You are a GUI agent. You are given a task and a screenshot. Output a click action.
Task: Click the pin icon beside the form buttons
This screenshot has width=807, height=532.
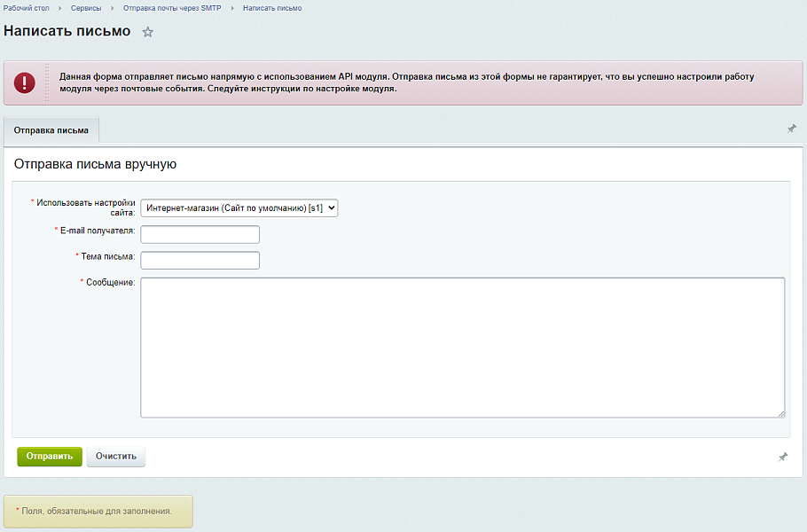(x=784, y=457)
